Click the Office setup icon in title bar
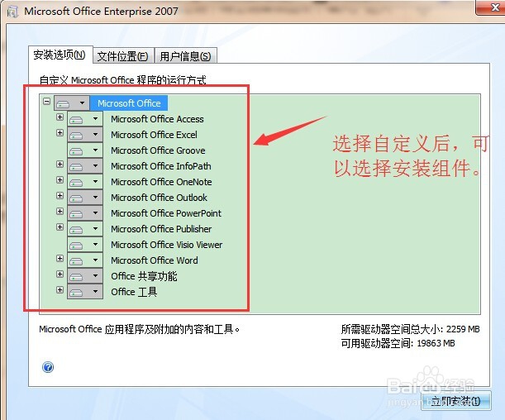The image size is (505, 420). pyautogui.click(x=12, y=12)
